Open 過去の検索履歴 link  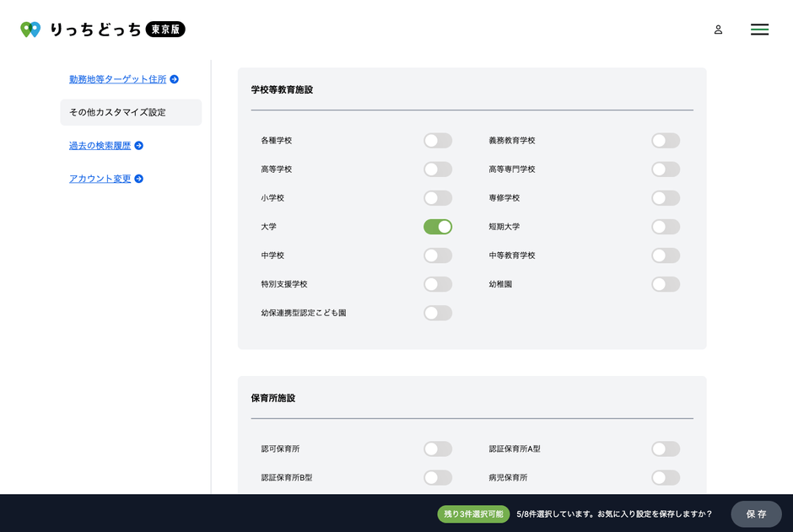point(100,146)
